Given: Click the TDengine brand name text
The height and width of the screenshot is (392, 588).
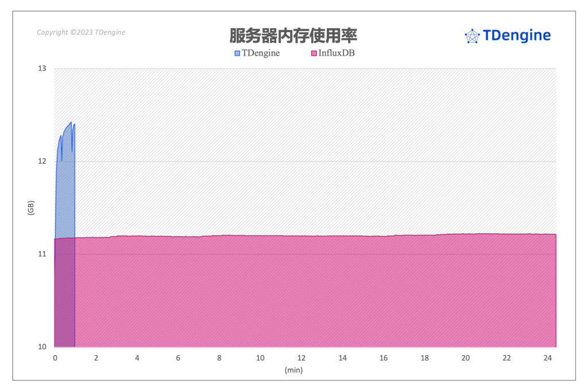Looking at the screenshot, I should pos(517,36).
